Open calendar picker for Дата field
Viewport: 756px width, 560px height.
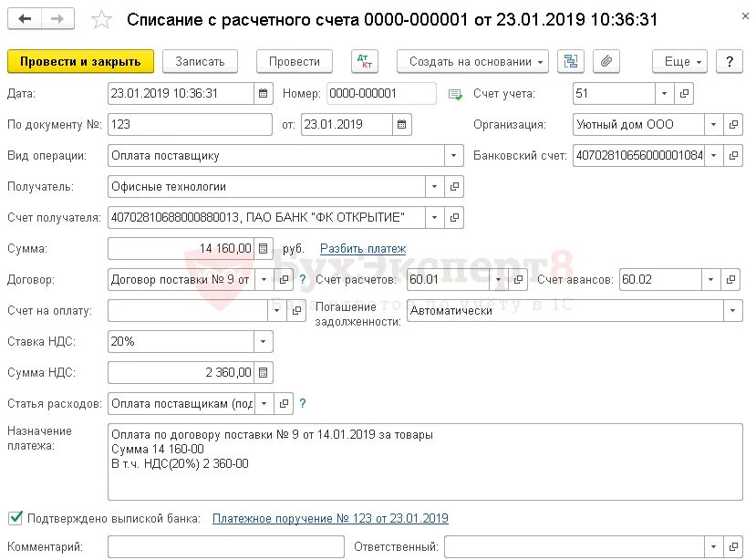point(263,94)
